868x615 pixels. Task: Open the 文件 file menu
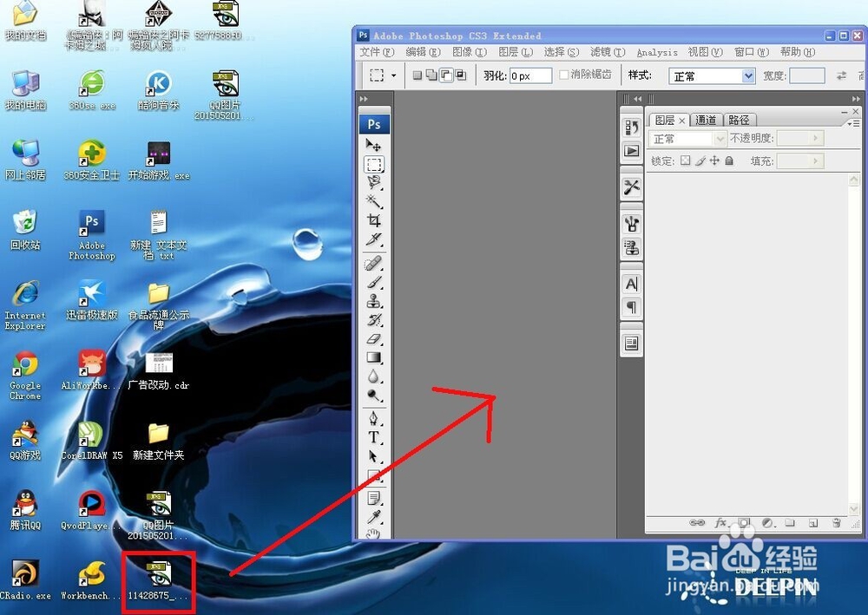[376, 52]
